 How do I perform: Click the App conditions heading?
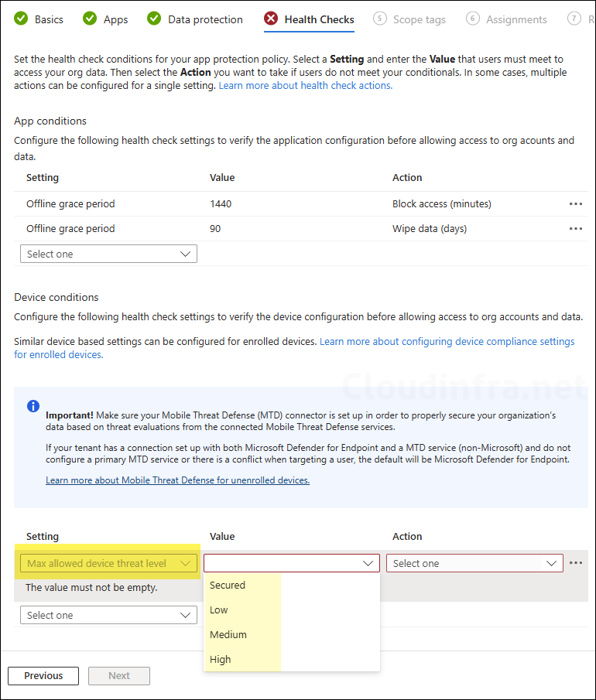50,121
